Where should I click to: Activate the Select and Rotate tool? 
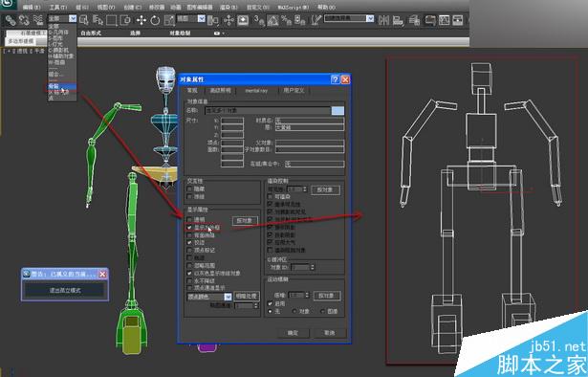(x=155, y=20)
